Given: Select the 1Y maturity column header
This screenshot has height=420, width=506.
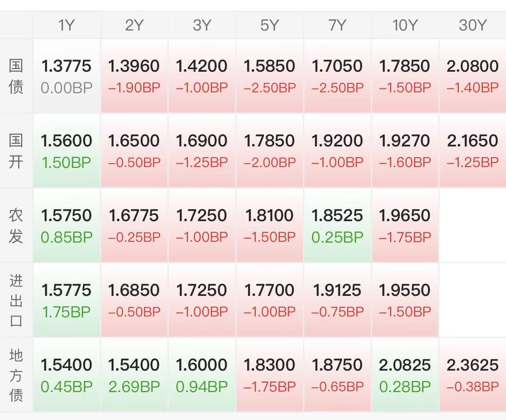Looking at the screenshot, I should pos(67,25).
